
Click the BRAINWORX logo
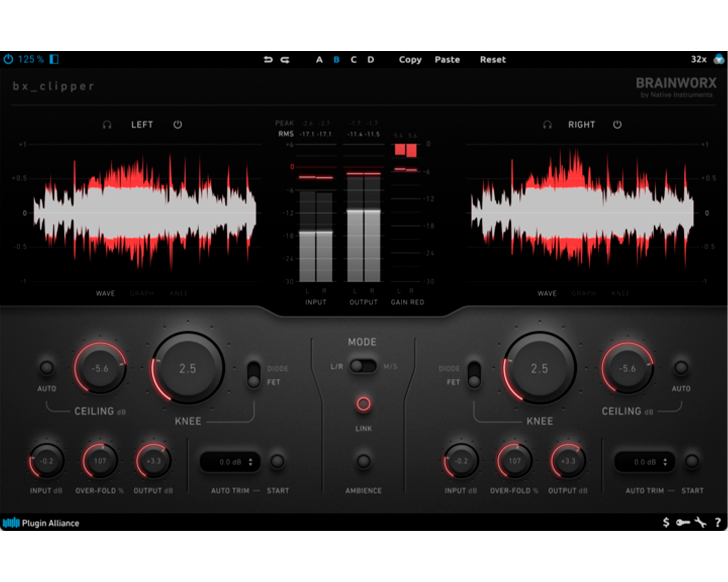[676, 87]
